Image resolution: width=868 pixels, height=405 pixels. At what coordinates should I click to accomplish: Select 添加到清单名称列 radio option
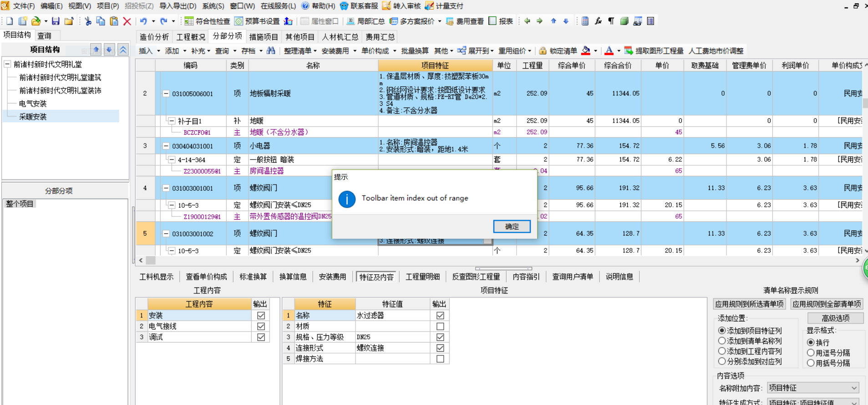(722, 341)
